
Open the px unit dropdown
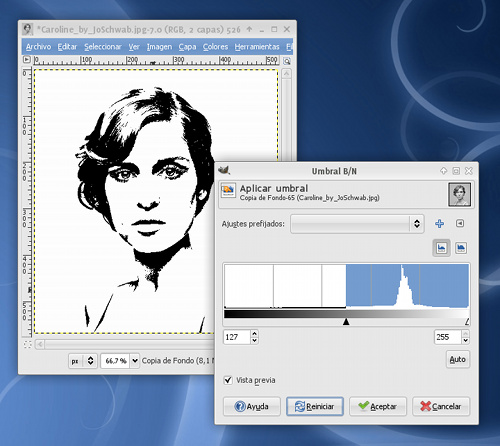[x=83, y=361]
